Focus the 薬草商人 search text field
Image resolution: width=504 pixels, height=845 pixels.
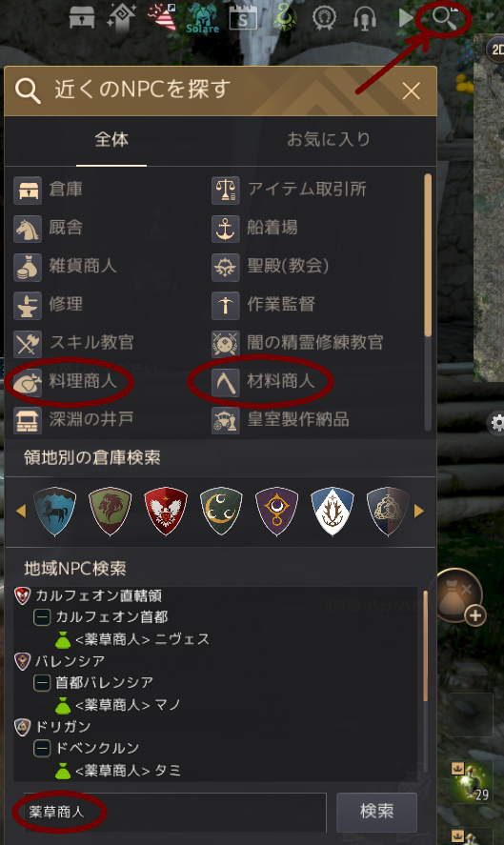[x=175, y=812]
